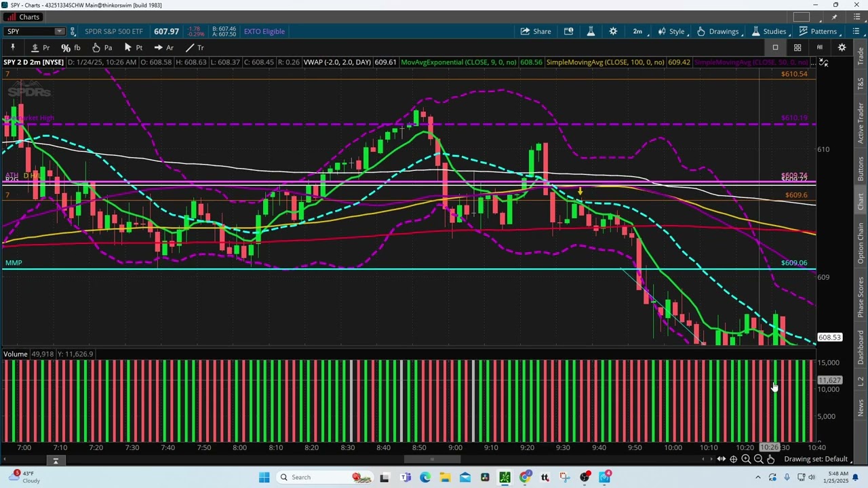Viewport: 868px width, 488px height.
Task: Click the zoom out magnifier icon
Action: coord(759,459)
